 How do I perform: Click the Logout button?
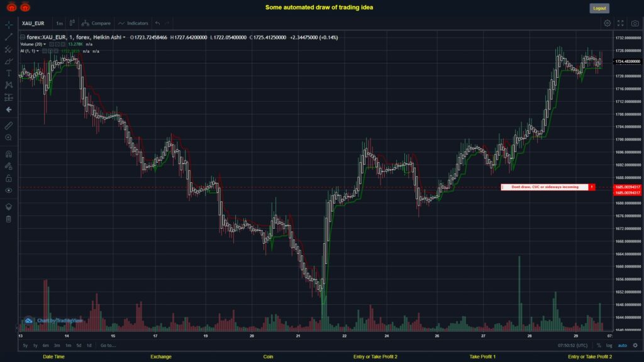coord(599,8)
